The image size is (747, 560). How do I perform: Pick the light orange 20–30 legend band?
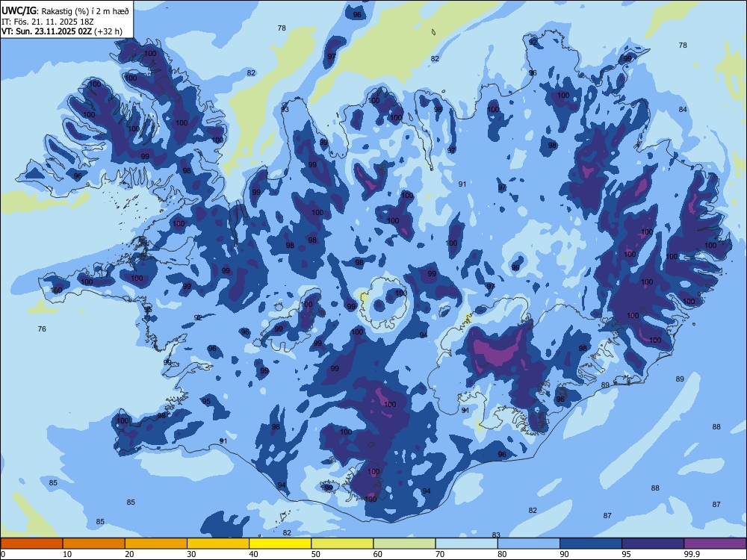click(156, 544)
